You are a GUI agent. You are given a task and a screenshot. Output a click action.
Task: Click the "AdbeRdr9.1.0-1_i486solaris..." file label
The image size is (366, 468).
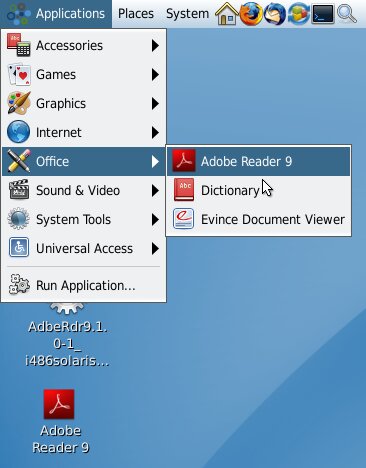pyautogui.click(x=67, y=344)
